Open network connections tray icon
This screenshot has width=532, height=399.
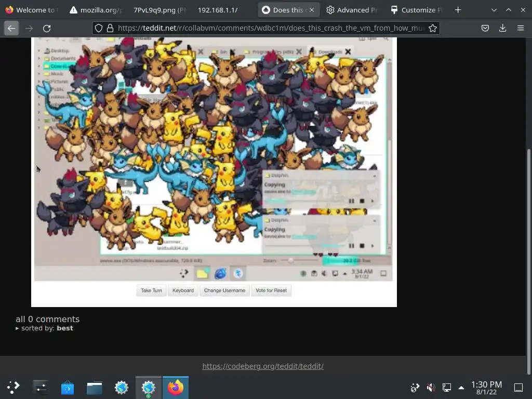coord(447,388)
